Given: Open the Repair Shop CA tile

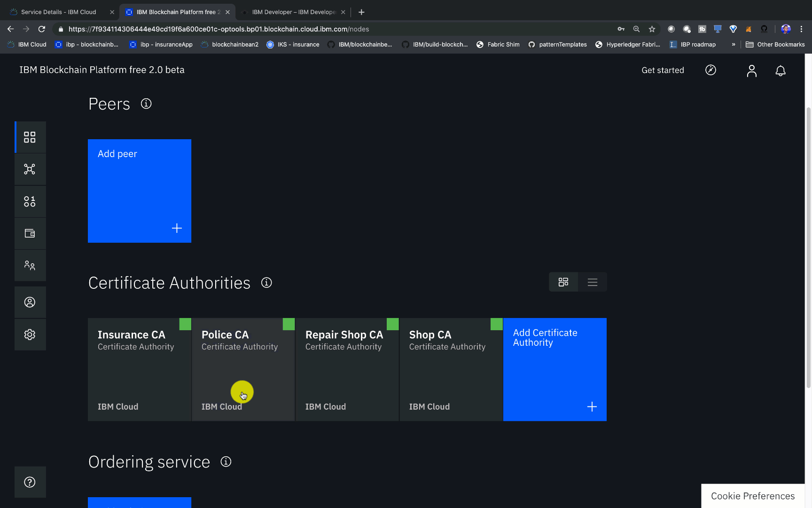Looking at the screenshot, I should click(347, 370).
